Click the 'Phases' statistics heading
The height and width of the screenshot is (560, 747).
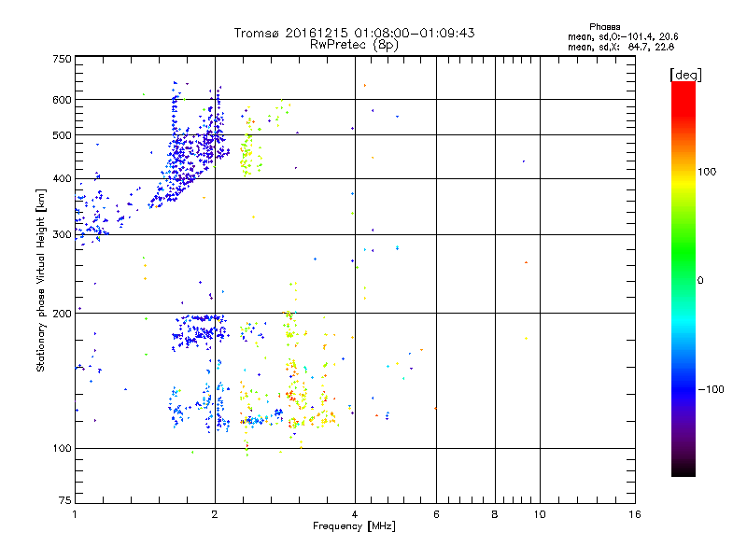click(x=604, y=27)
